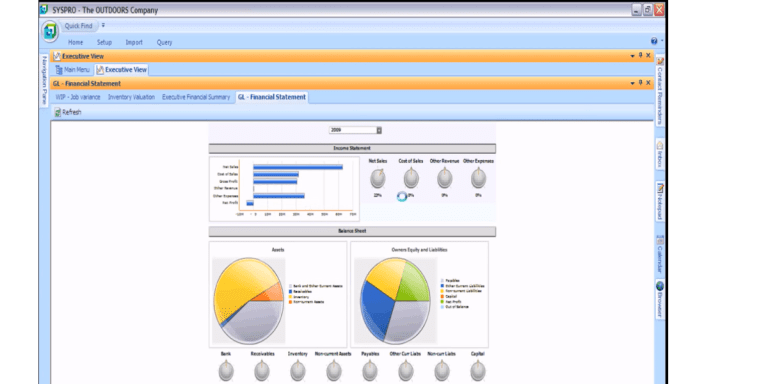Open the Executive Financial Summary tab

(x=196, y=97)
